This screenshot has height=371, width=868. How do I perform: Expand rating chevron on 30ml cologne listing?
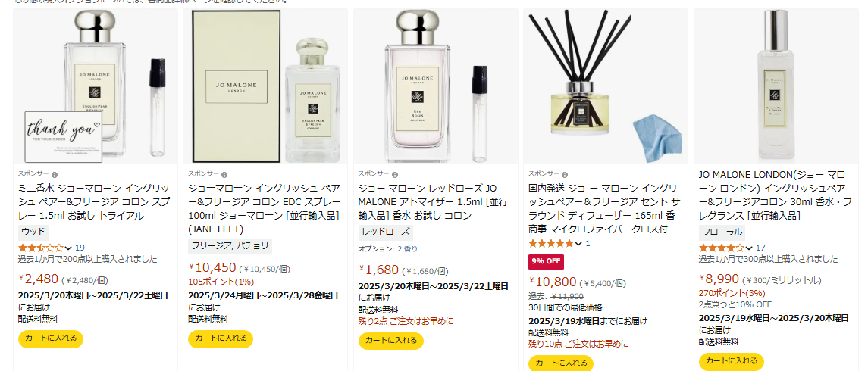pos(749,248)
